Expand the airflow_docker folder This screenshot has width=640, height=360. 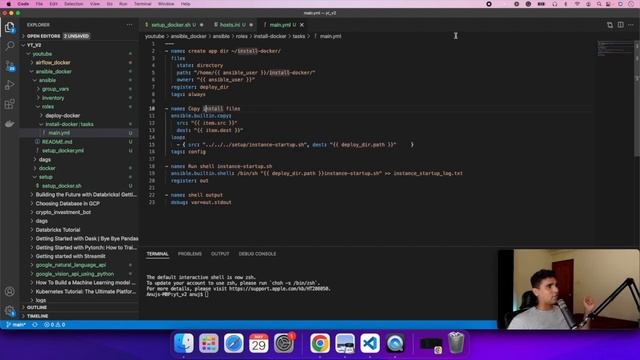pyautogui.click(x=79, y=62)
